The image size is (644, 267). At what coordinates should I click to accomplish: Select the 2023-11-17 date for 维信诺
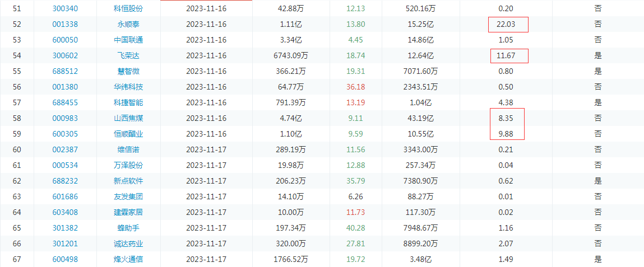pyautogui.click(x=206, y=149)
